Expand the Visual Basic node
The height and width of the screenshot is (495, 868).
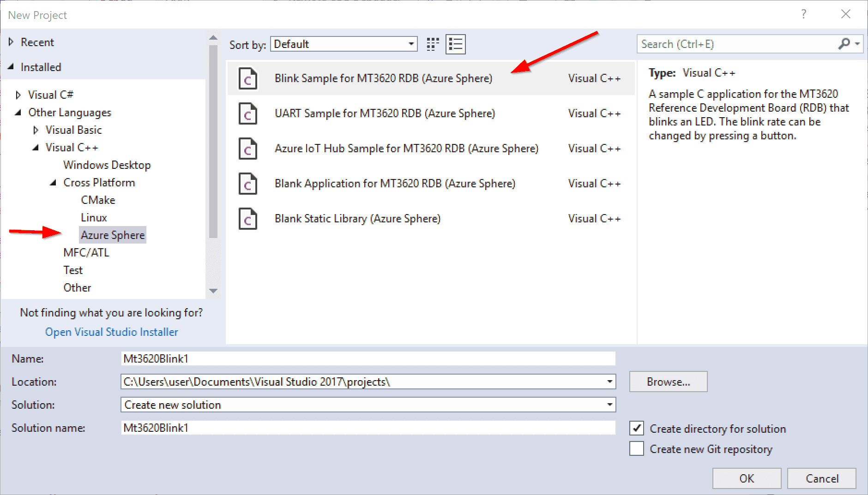(36, 130)
